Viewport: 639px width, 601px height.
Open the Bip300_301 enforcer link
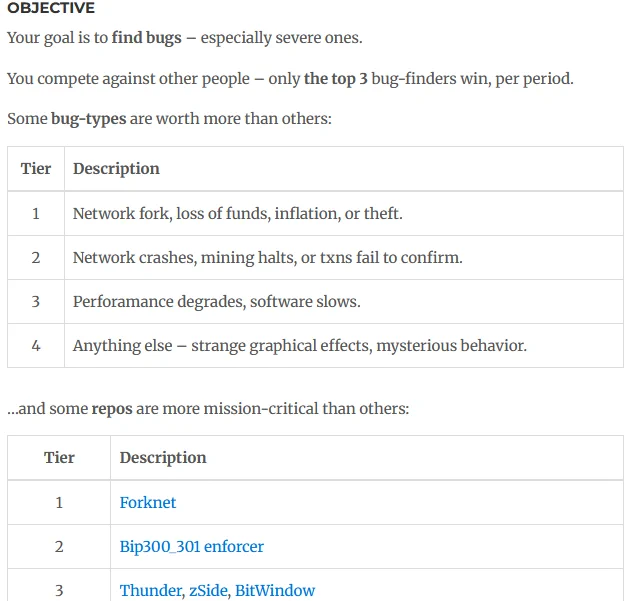[192, 546]
